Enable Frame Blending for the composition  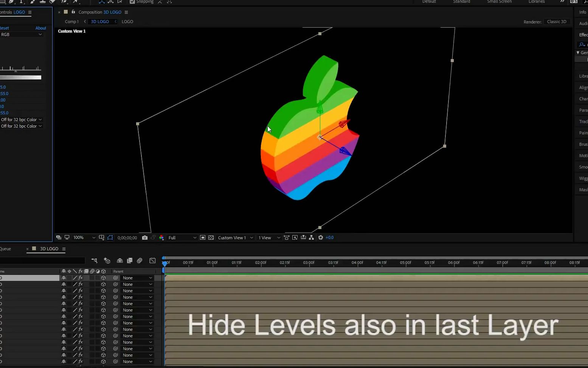130,260
